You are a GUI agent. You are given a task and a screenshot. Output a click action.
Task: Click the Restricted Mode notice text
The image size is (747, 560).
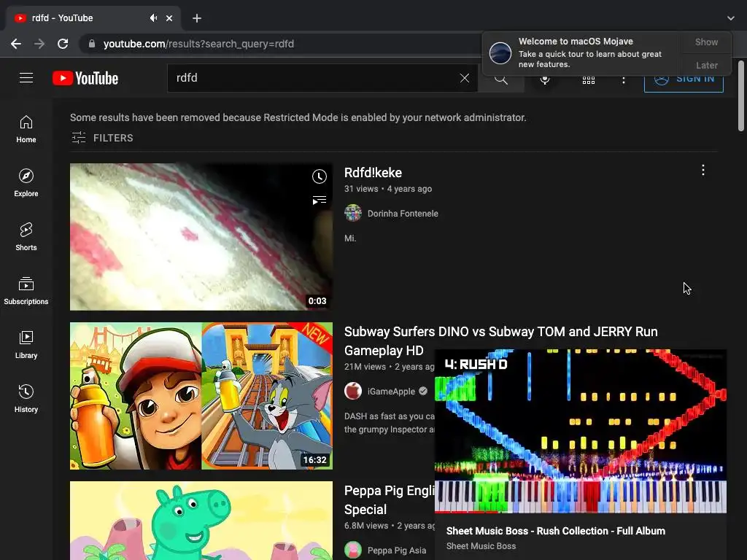point(298,117)
